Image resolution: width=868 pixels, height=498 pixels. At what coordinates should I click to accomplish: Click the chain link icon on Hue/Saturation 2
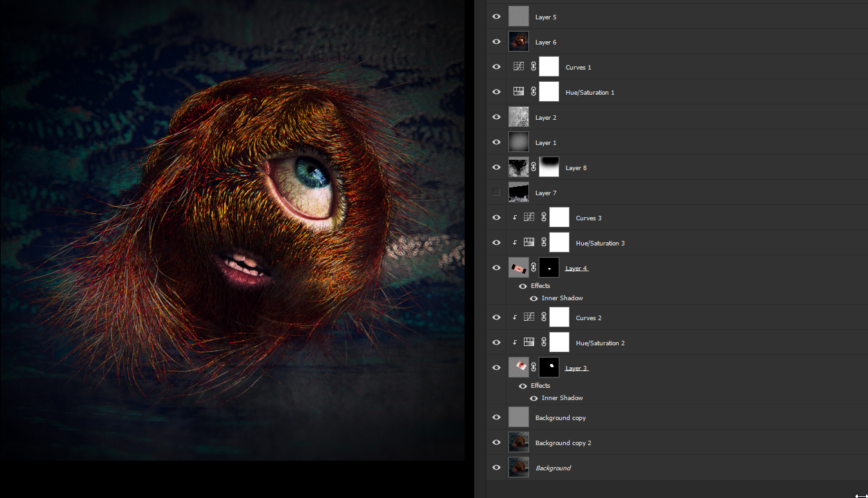pos(544,342)
